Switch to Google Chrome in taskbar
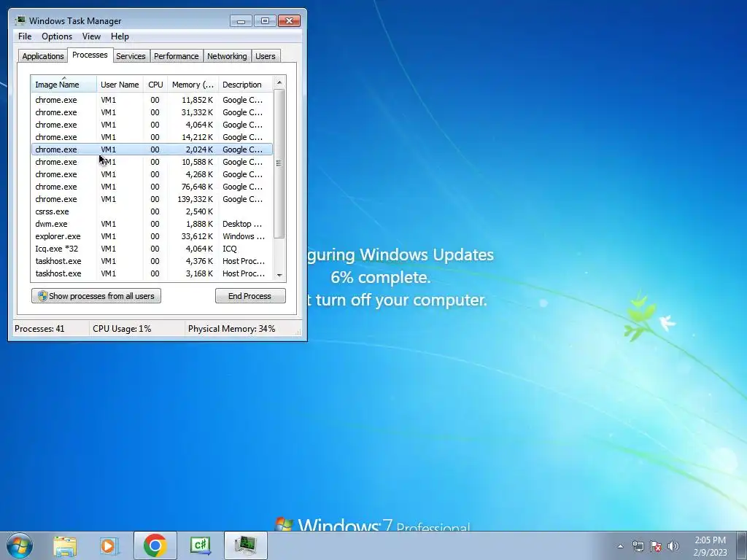Screen dimensions: 747x560 tap(155, 545)
